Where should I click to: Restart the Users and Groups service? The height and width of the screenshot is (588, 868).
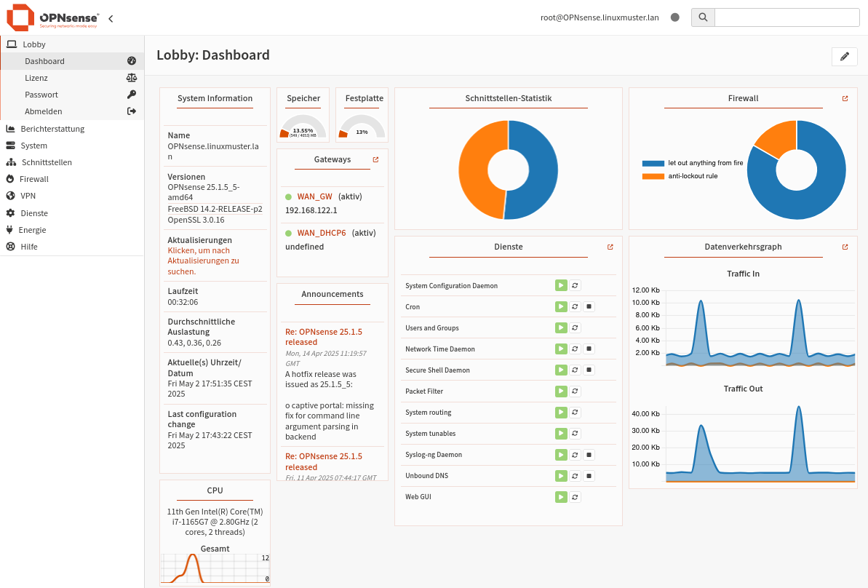576,327
